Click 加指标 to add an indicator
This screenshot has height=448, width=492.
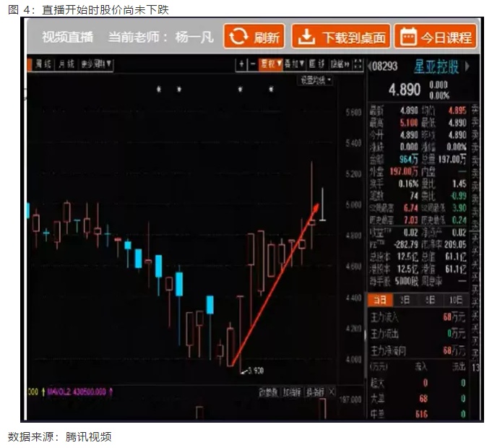292,392
